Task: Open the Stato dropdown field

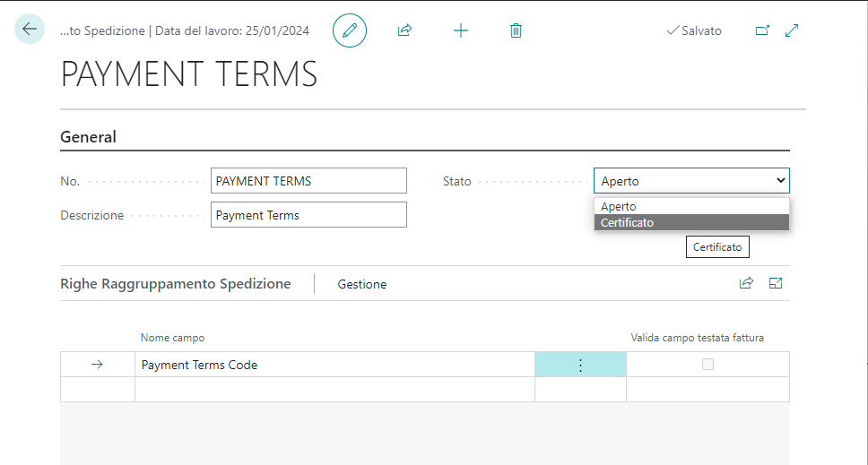Action: (x=690, y=181)
